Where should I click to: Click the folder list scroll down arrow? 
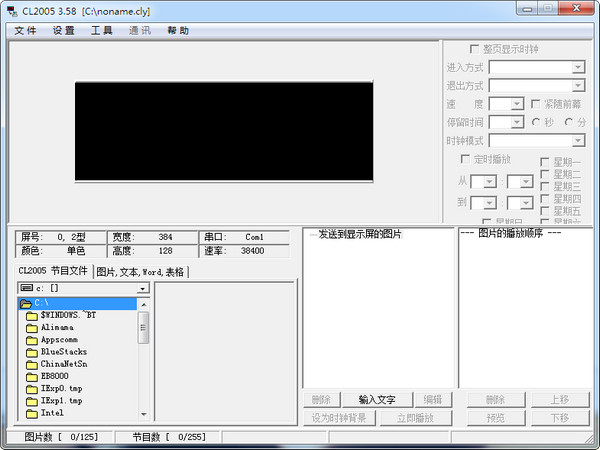click(143, 414)
